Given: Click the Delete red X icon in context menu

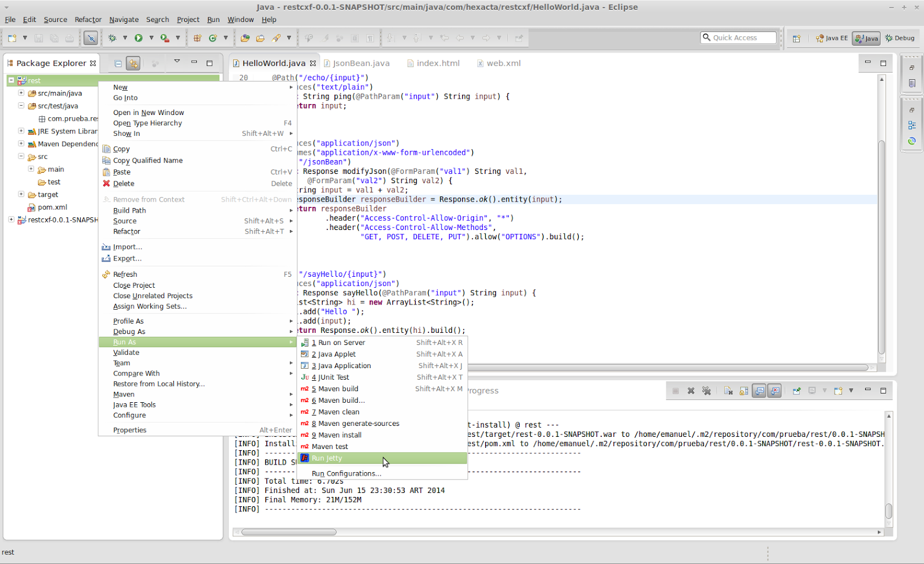Looking at the screenshot, I should (x=106, y=183).
